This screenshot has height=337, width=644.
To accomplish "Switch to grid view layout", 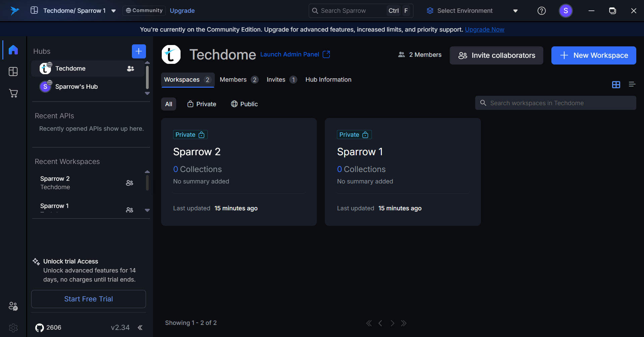I will tap(616, 84).
